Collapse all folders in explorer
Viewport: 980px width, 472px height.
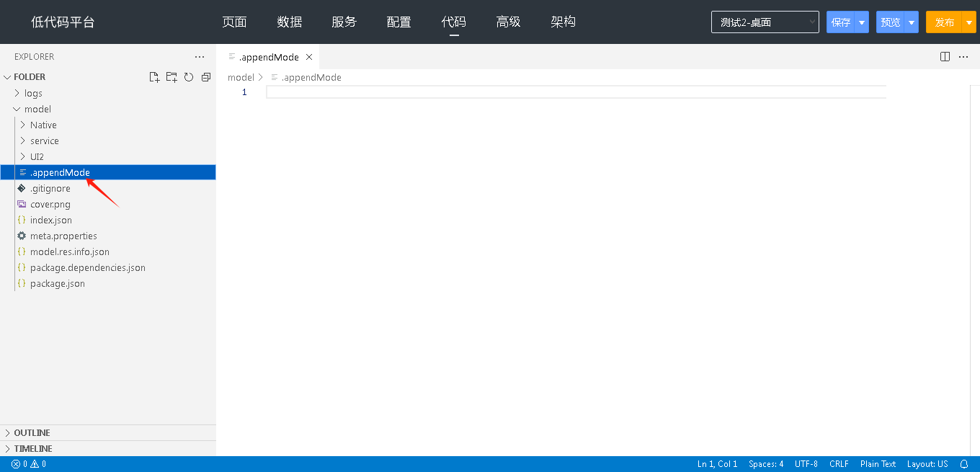point(206,77)
